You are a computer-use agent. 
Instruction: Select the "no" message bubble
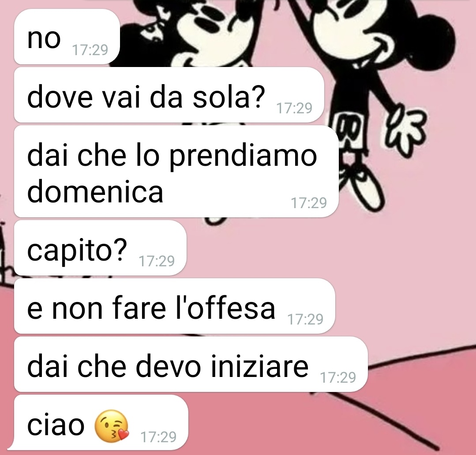[67, 37]
